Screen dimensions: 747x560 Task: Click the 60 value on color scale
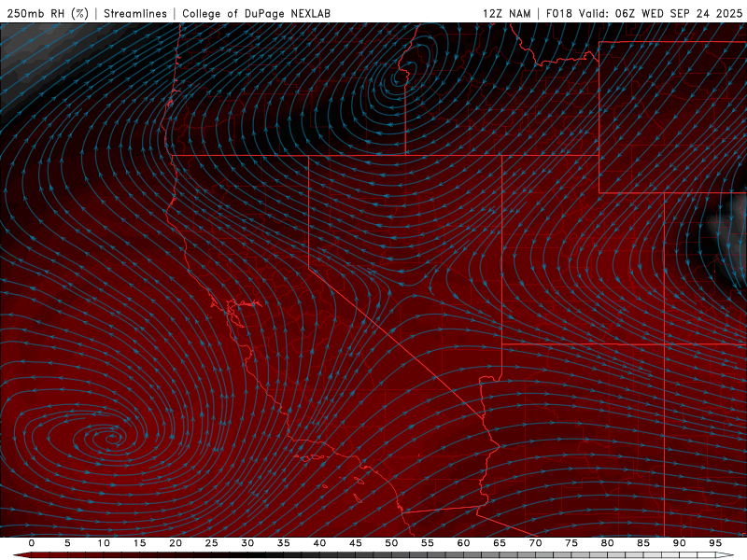pos(463,543)
